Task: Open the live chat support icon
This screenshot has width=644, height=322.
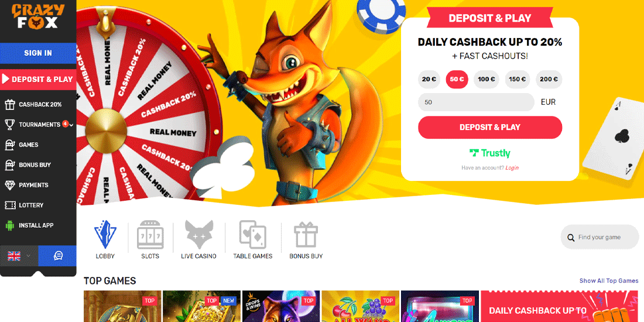Action: pyautogui.click(x=57, y=256)
